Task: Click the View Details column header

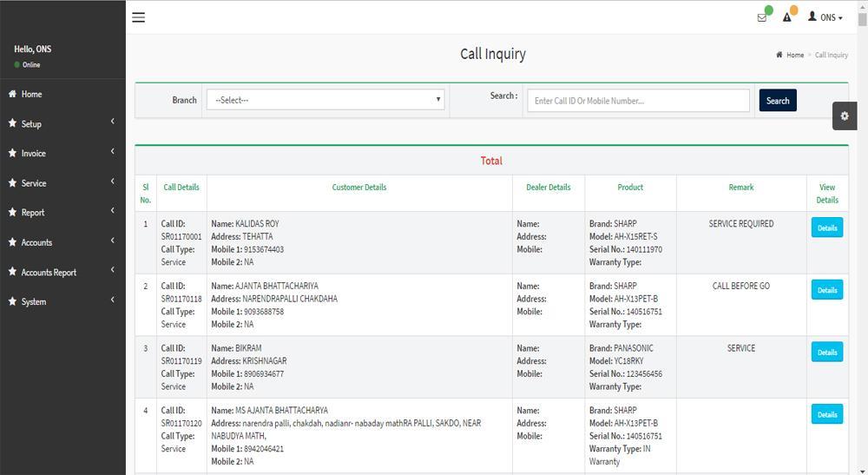Action: pyautogui.click(x=827, y=193)
